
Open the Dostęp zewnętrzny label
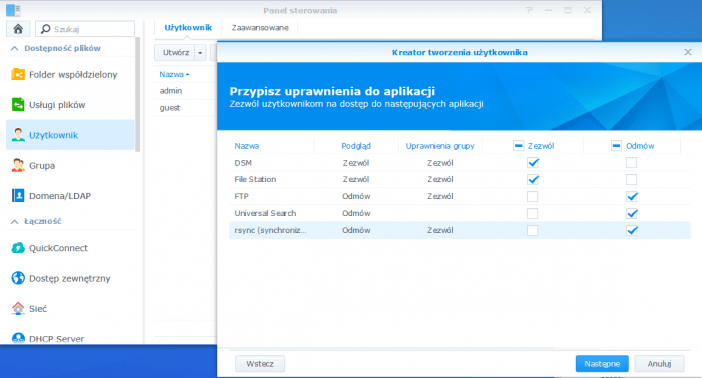[x=69, y=279]
